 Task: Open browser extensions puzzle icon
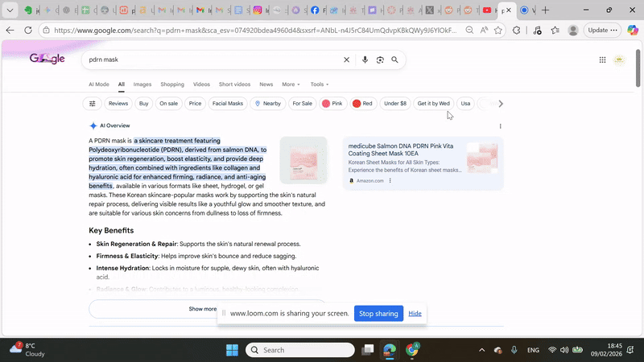pyautogui.click(x=517, y=30)
